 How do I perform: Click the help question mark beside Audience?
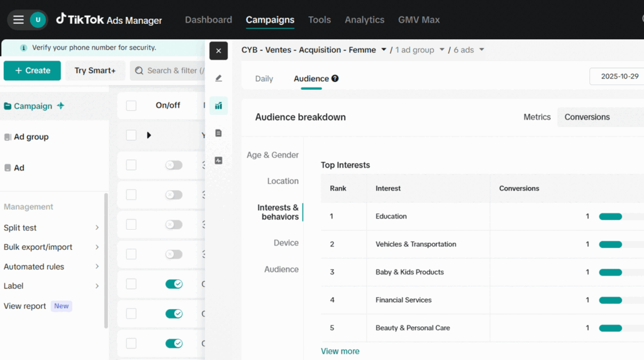point(335,79)
